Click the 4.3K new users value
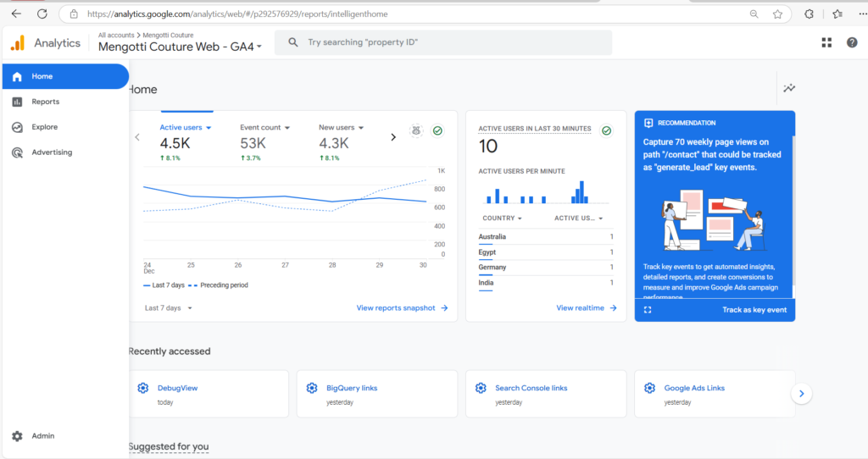 334,144
